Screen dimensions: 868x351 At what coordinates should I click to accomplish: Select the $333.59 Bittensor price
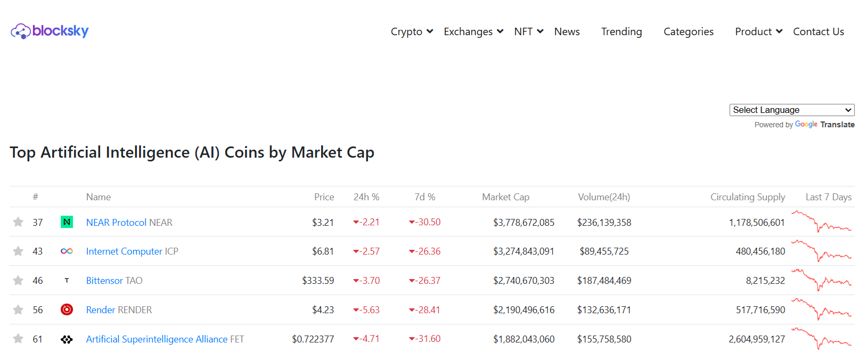[318, 280]
